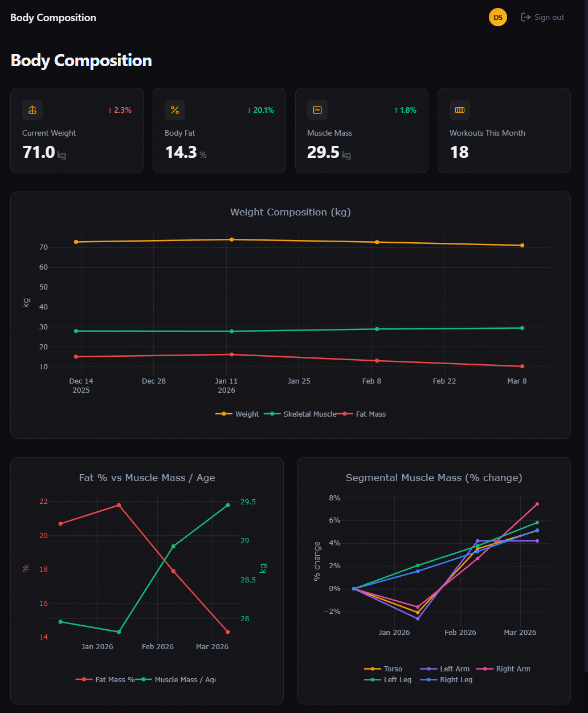This screenshot has width=588, height=713.
Task: Click the percent icon on Body Fat card
Action: click(x=175, y=110)
